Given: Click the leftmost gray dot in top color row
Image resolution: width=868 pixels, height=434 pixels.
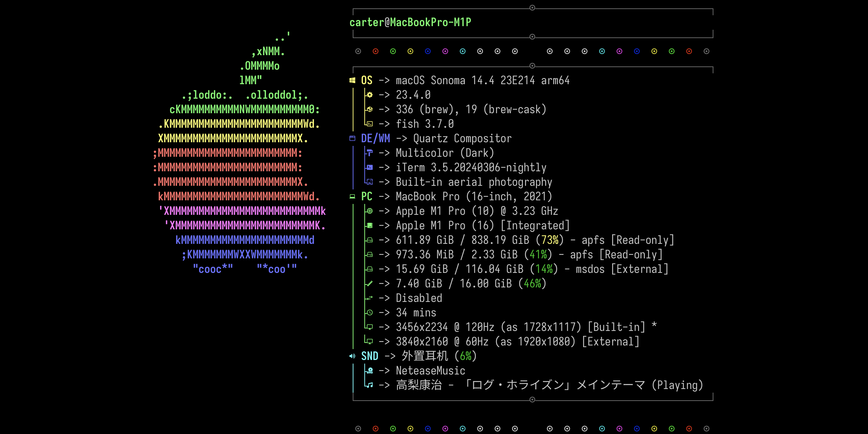Looking at the screenshot, I should pyautogui.click(x=358, y=52).
